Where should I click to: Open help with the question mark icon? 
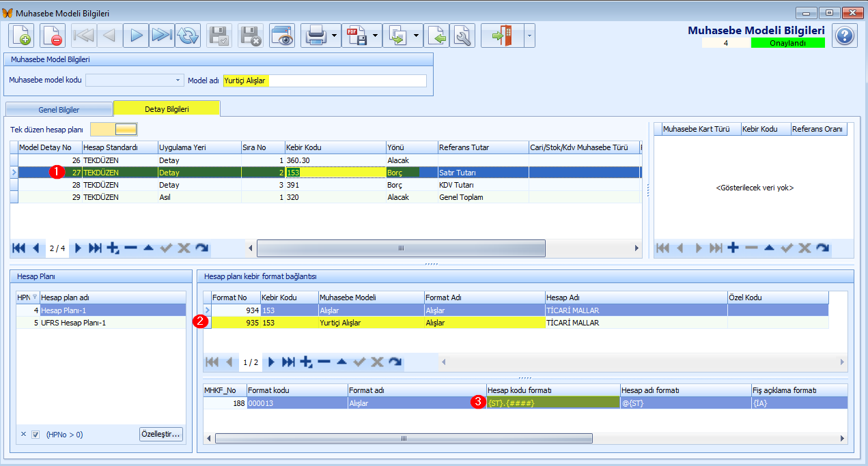click(845, 35)
